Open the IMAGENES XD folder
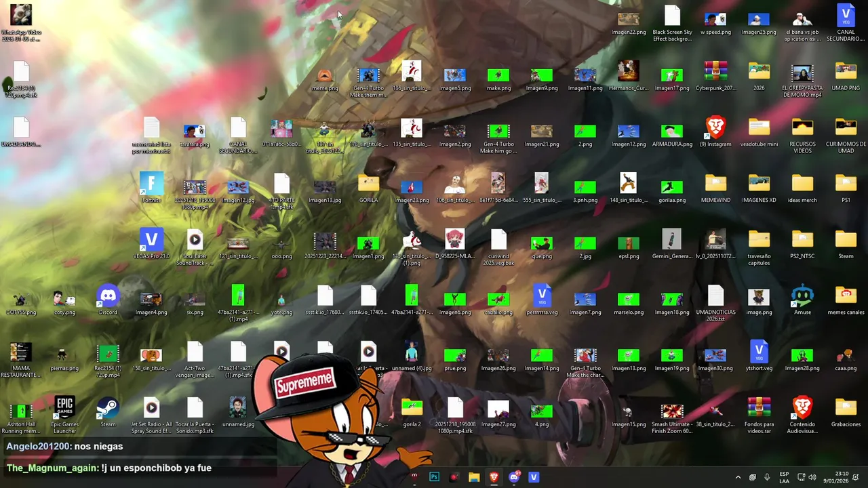 tap(759, 188)
